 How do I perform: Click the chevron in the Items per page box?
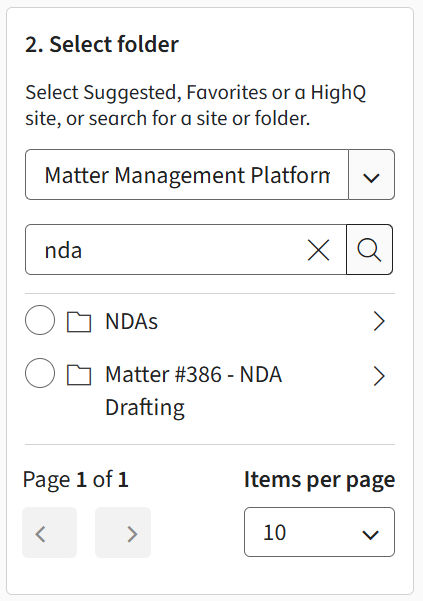pyautogui.click(x=371, y=534)
